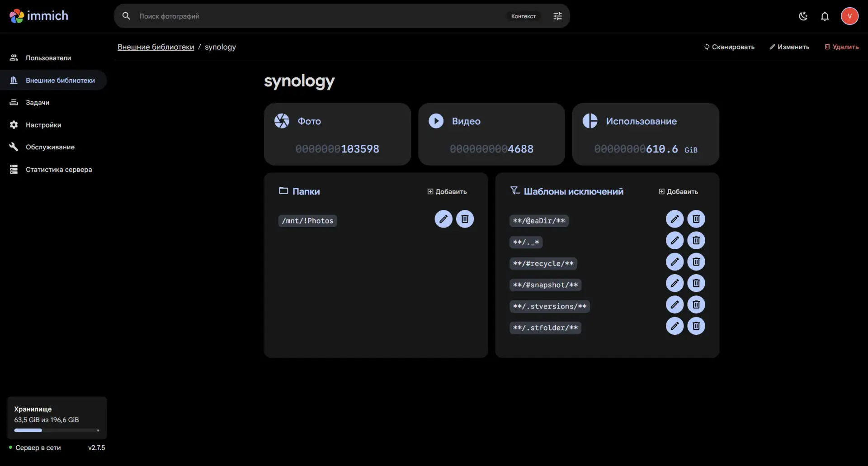Viewport: 868px width, 466px height.
Task: Select Внешние библиотеки sidebar item
Action: pyautogui.click(x=53, y=80)
